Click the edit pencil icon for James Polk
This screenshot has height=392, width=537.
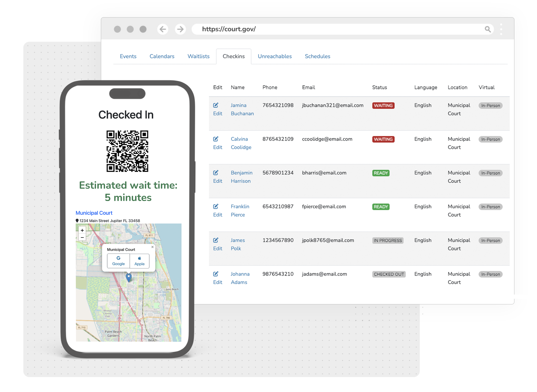215,240
